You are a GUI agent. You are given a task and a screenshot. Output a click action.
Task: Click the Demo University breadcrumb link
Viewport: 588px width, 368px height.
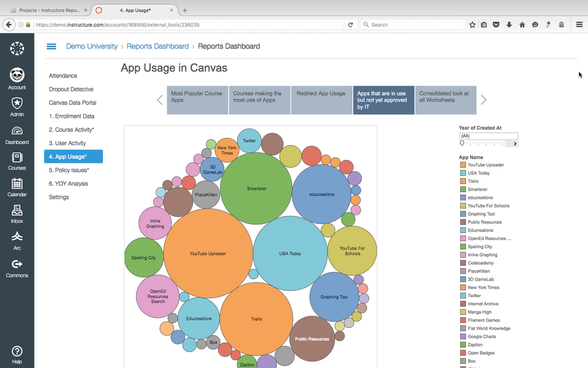pos(92,46)
